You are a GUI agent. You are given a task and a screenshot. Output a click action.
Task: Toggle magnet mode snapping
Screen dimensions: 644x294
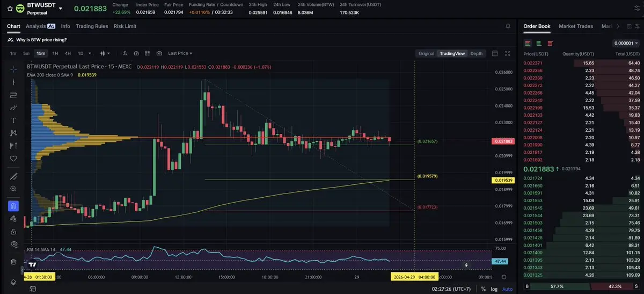(13, 206)
